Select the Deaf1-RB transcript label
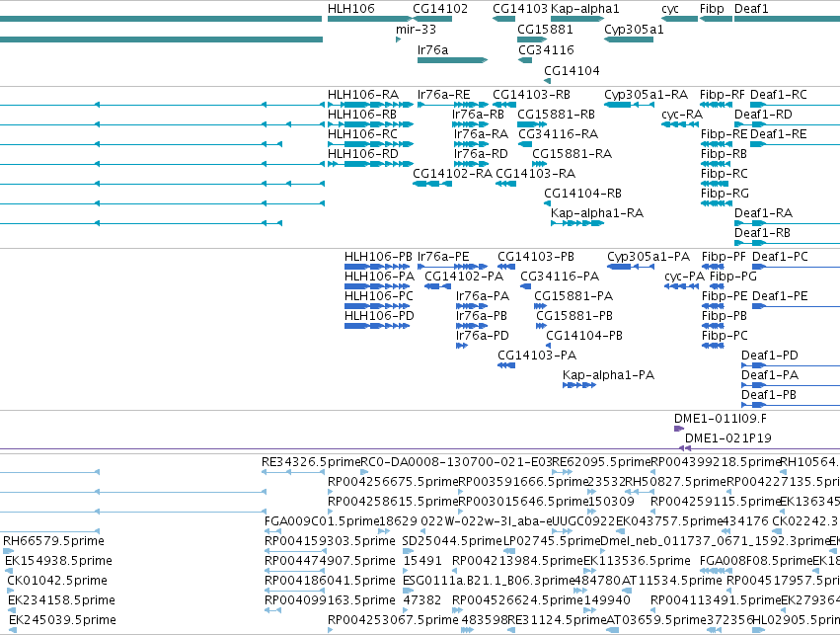Image resolution: width=840 pixels, height=635 pixels. click(x=762, y=234)
